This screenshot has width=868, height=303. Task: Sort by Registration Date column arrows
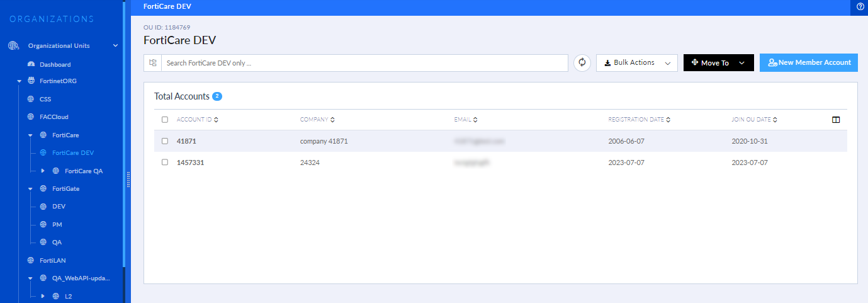668,120
